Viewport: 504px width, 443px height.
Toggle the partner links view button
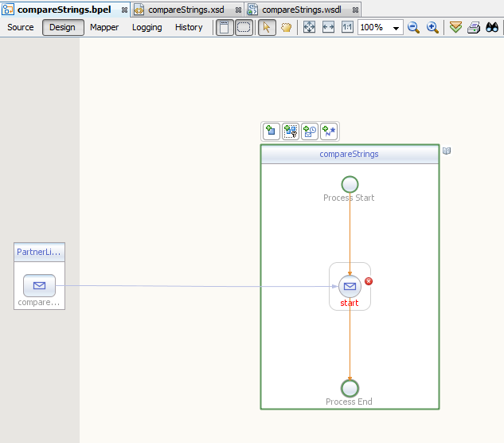click(x=225, y=27)
